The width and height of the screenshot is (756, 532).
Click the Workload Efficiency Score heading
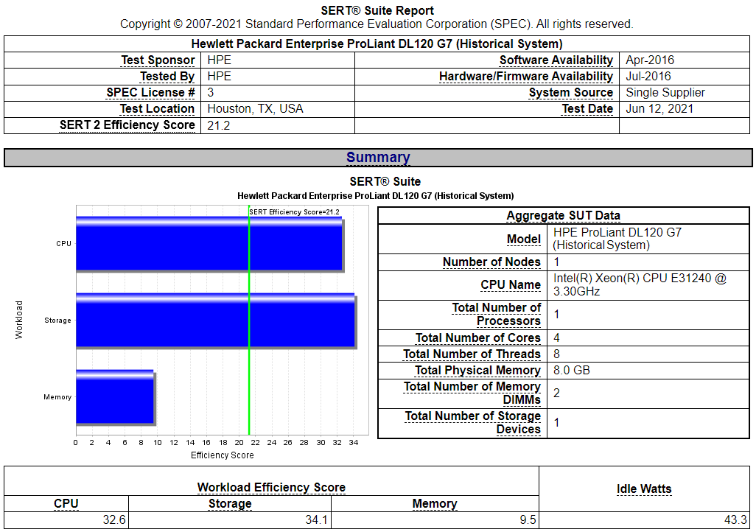[271, 488]
